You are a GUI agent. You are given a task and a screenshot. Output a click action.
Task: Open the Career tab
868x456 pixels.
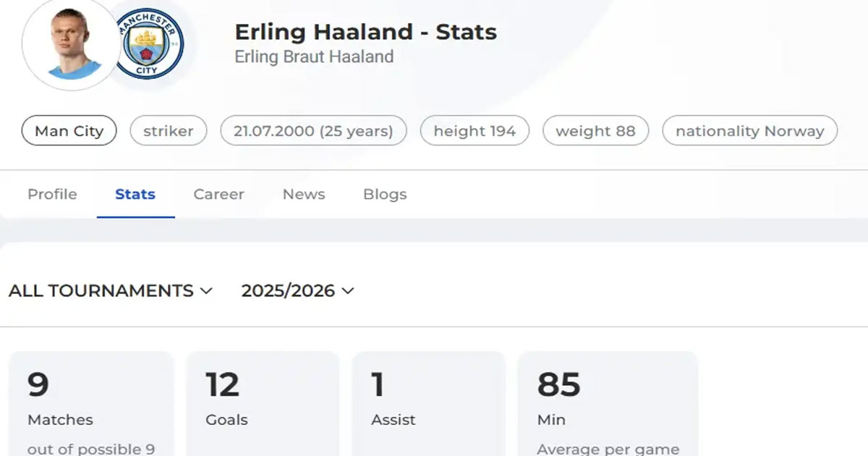[218, 194]
